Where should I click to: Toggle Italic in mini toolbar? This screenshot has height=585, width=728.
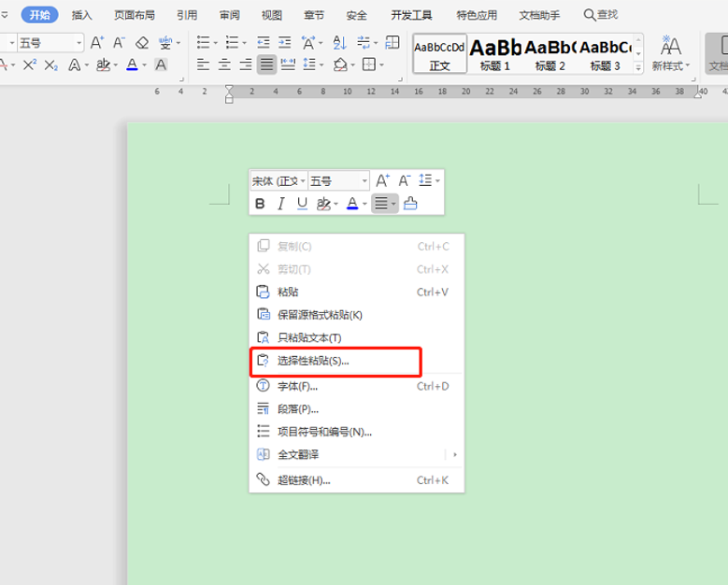[x=281, y=204]
